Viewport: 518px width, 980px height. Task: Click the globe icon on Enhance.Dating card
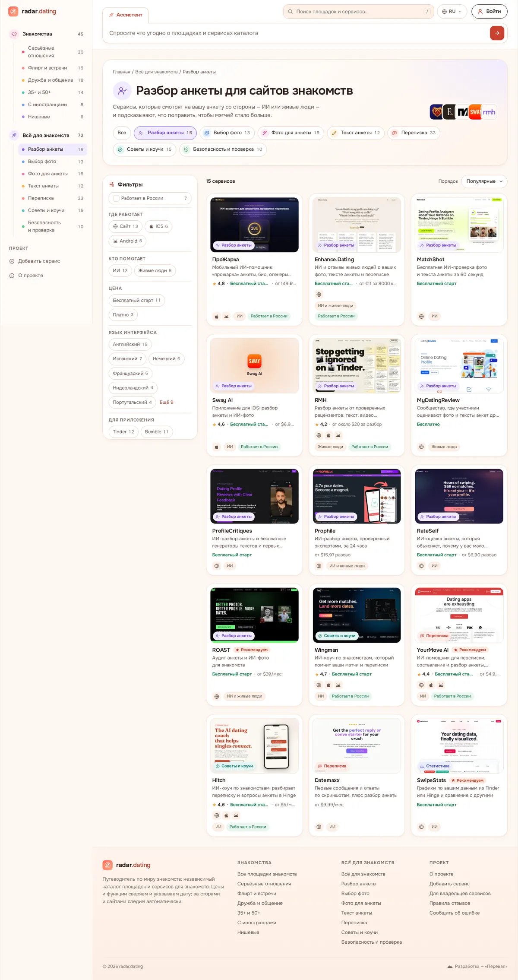319,295
